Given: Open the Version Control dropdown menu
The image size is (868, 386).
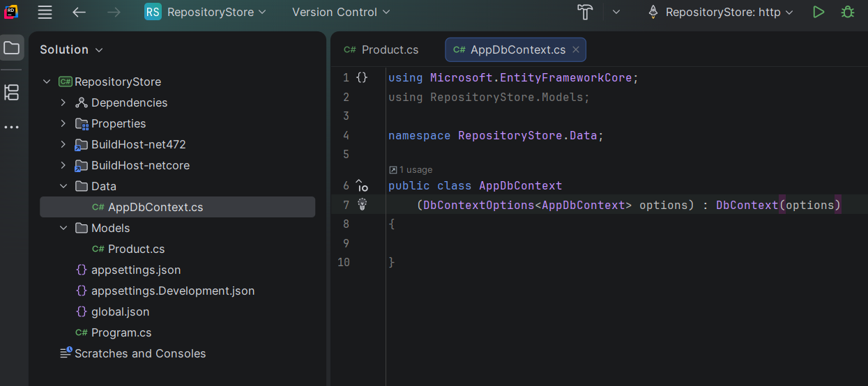Looking at the screenshot, I should click(x=341, y=12).
